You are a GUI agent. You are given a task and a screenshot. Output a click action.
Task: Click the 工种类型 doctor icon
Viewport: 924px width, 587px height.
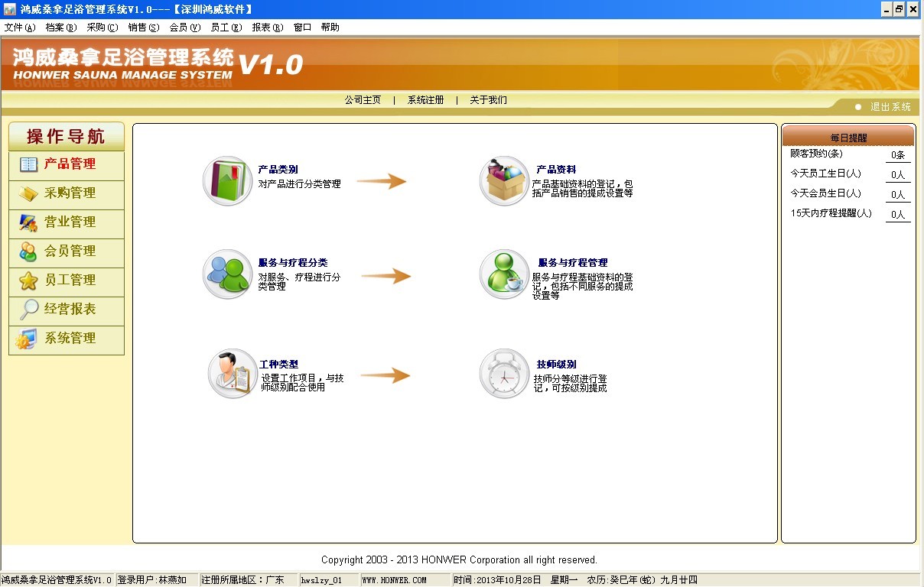(233, 374)
